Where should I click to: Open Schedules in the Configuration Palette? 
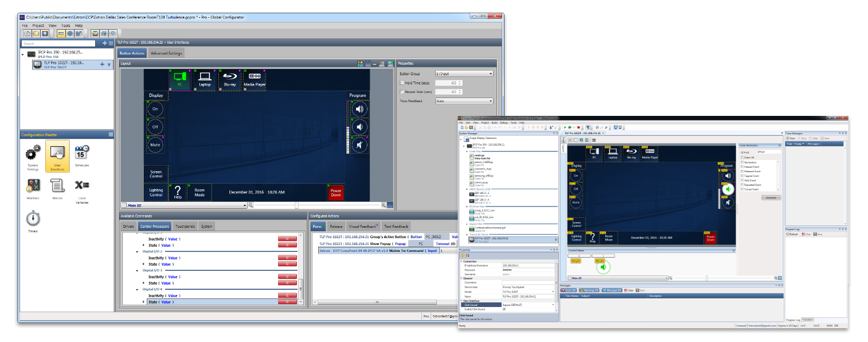[x=82, y=155]
